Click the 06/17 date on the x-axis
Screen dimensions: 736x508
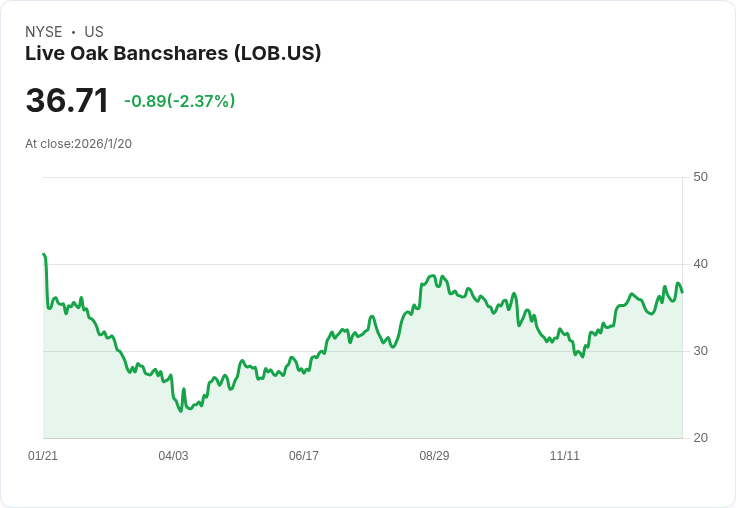click(304, 455)
